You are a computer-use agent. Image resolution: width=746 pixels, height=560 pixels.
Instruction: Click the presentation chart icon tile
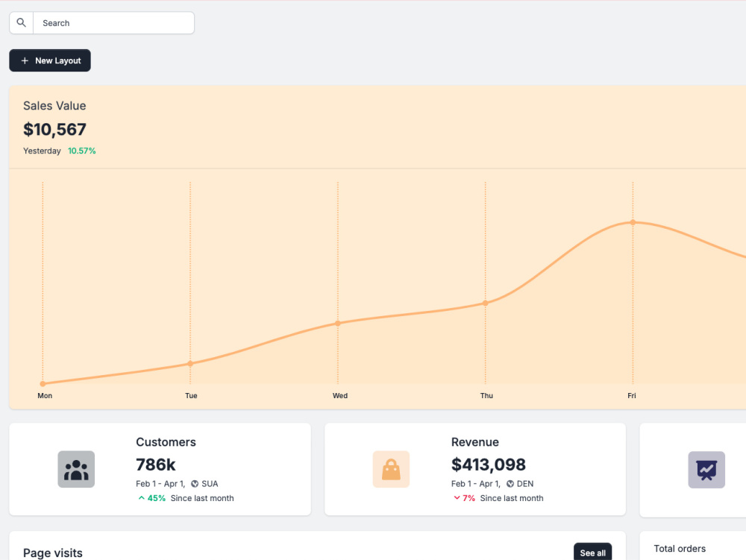pyautogui.click(x=706, y=470)
